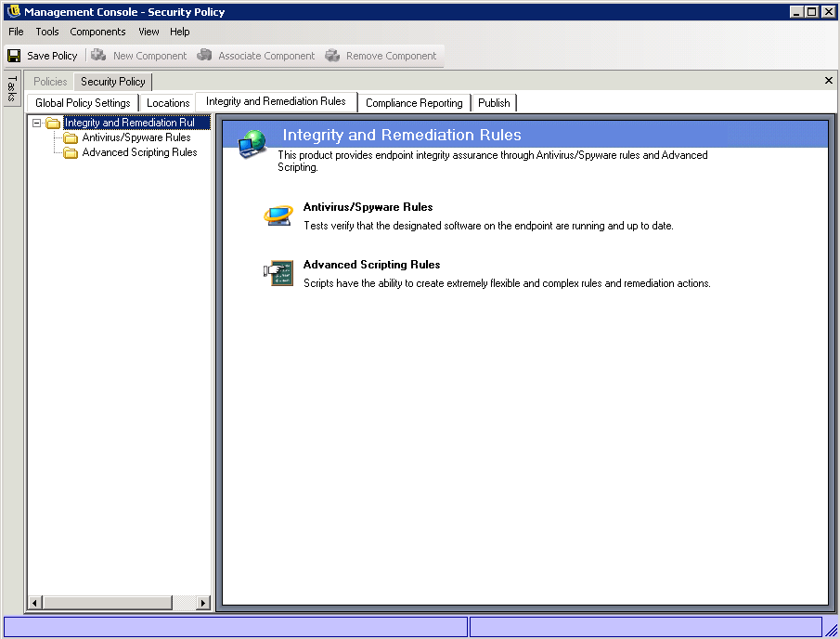The width and height of the screenshot is (840, 639).
Task: Click the Save Policy label
Action: pos(52,56)
